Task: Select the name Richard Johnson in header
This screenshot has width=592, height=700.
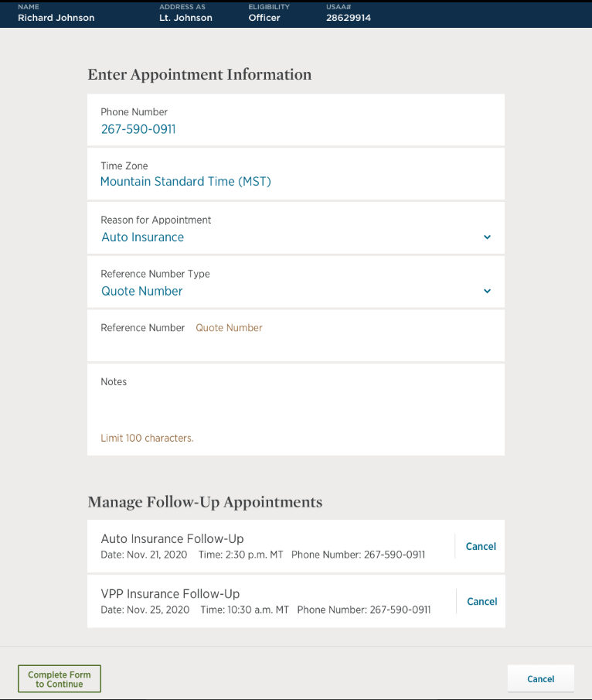Action: (56, 18)
